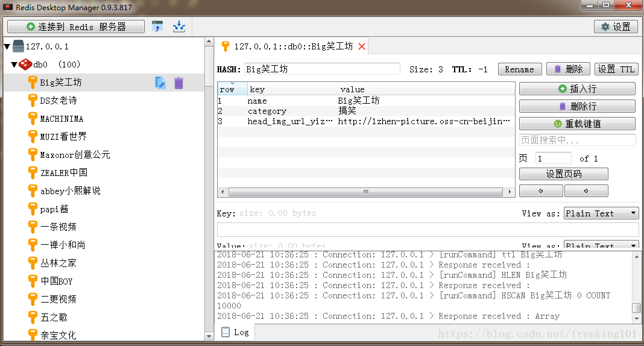Click the page number input field
644x346 pixels.
point(553,159)
